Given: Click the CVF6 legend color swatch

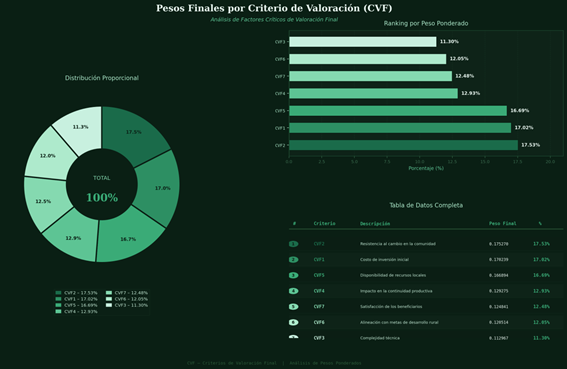Looking at the screenshot, I should point(109,299).
